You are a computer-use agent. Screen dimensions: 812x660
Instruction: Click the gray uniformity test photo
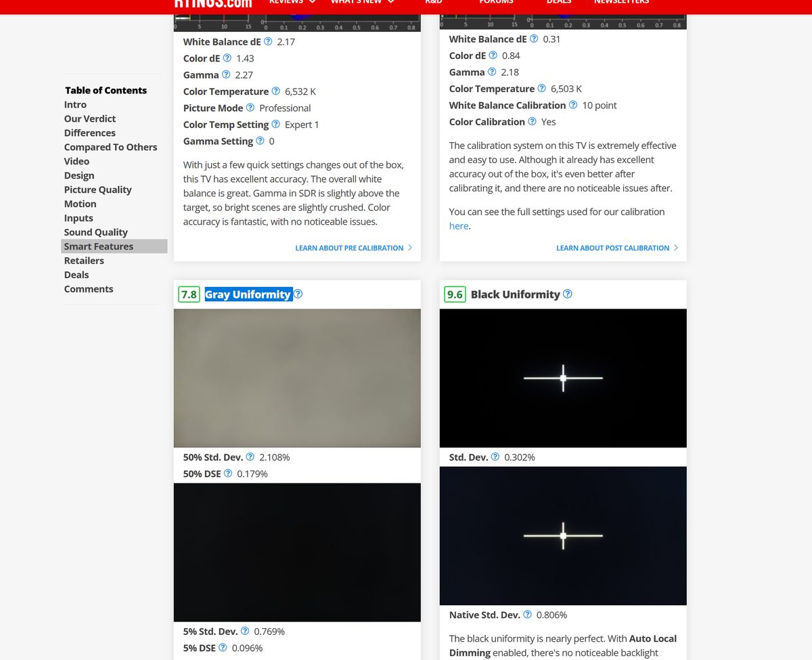298,378
